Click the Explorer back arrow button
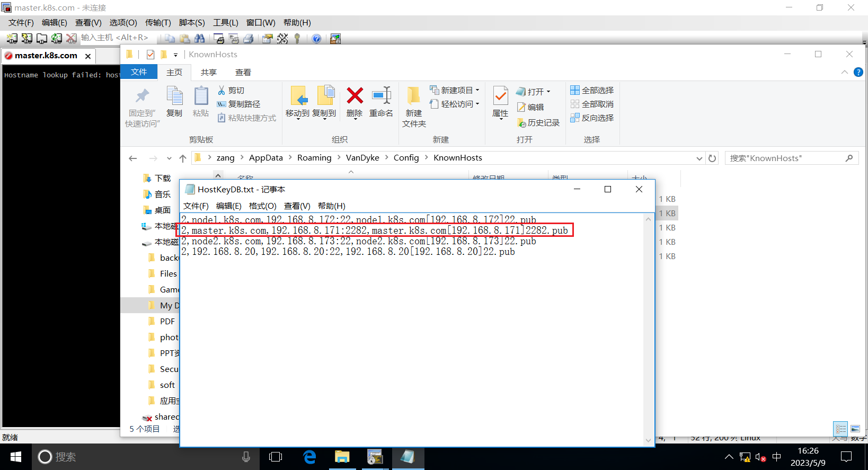The width and height of the screenshot is (868, 470). (x=133, y=158)
